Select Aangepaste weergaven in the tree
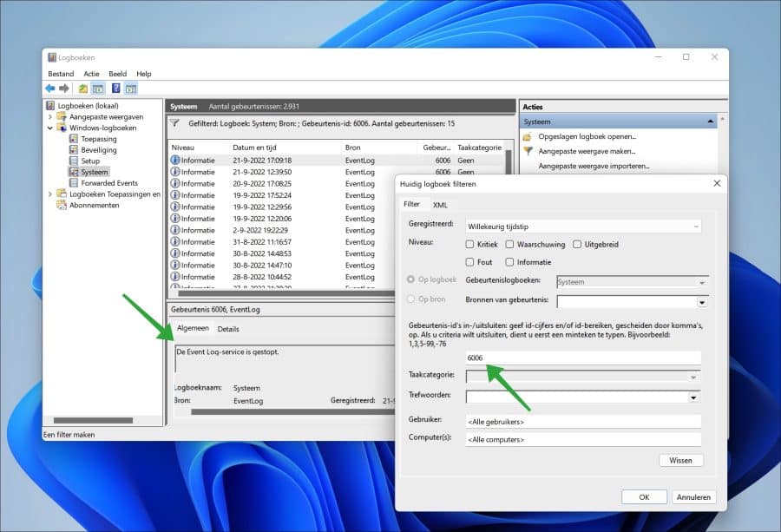781x532 pixels. (106, 116)
